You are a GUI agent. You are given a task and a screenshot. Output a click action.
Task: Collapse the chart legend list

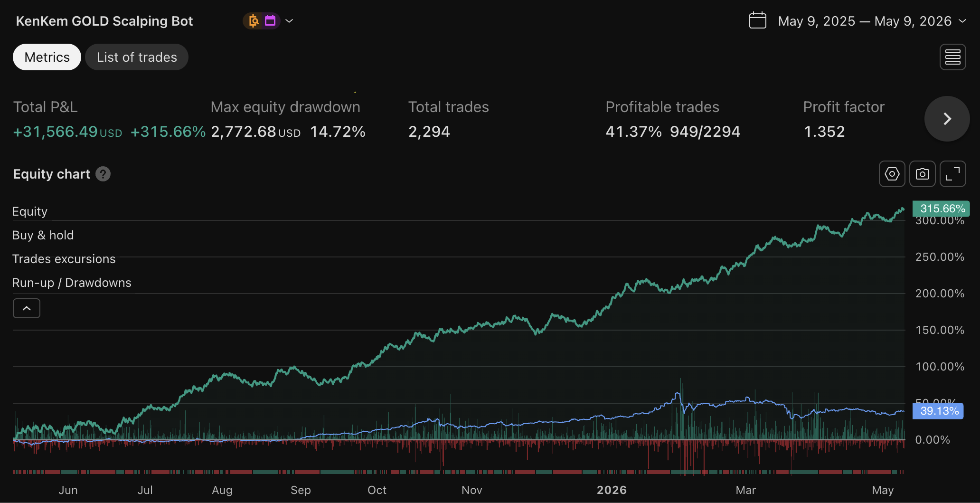(27, 308)
